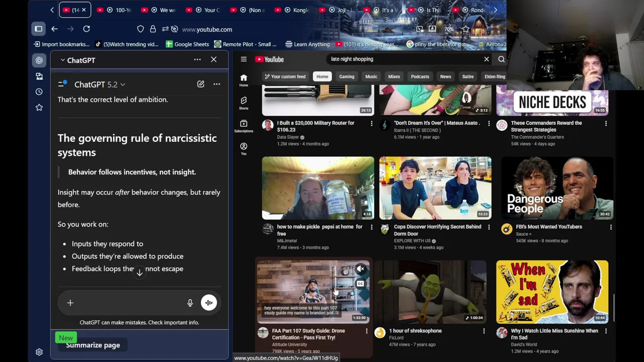Open bookmarks star icon in sidebar
Viewport: 644px width, 362px height.
click(x=39, y=108)
